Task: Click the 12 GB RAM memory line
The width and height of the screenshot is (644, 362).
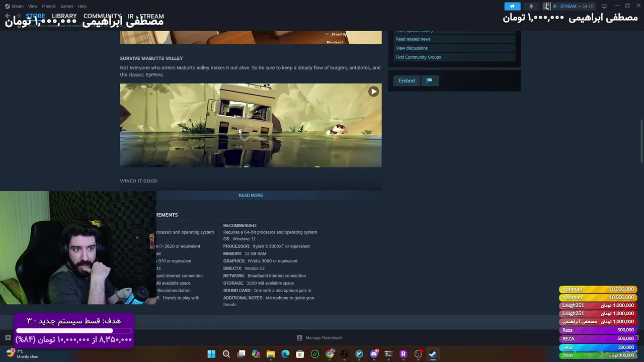Action: pos(245,253)
